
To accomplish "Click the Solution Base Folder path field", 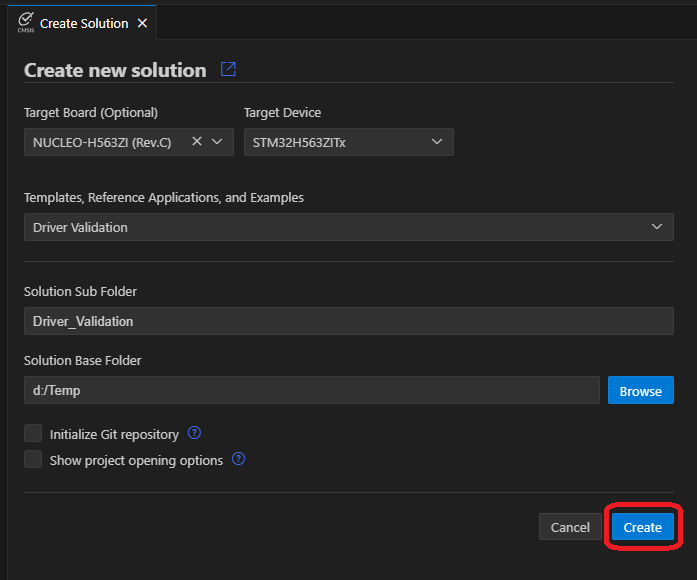I will [311, 391].
